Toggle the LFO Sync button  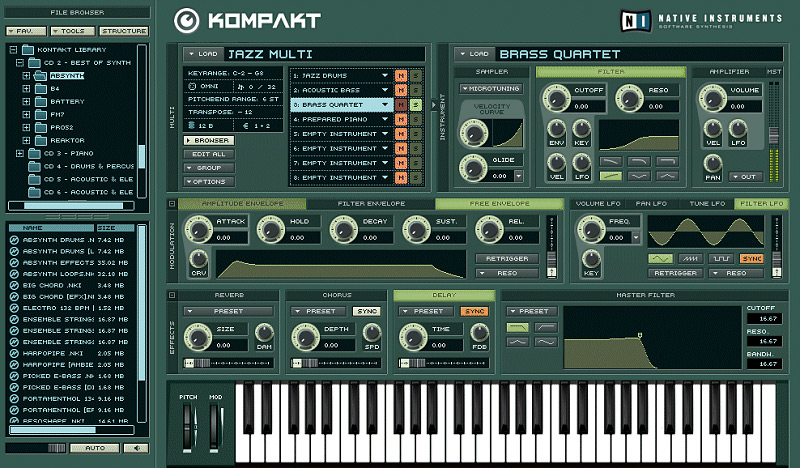click(x=752, y=259)
